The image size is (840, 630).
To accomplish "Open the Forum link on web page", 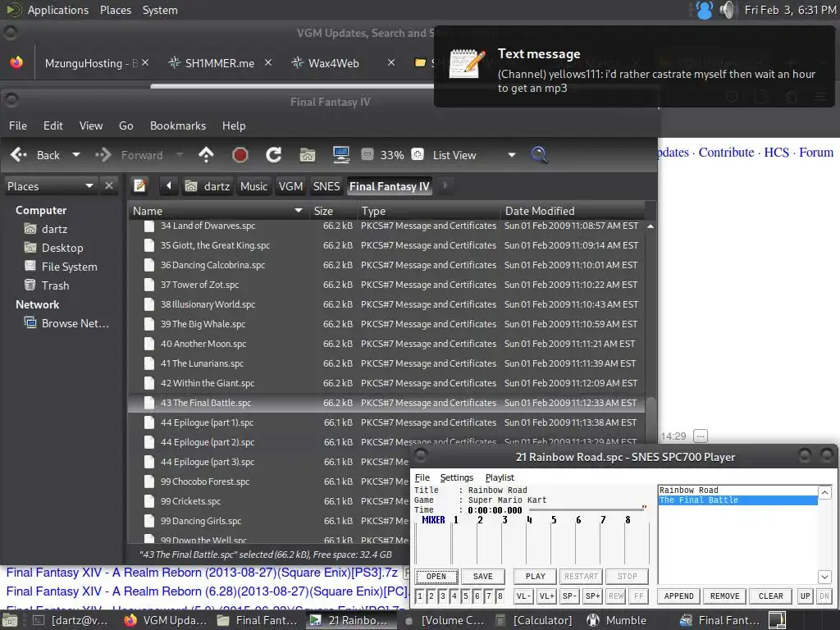I will coord(816,152).
